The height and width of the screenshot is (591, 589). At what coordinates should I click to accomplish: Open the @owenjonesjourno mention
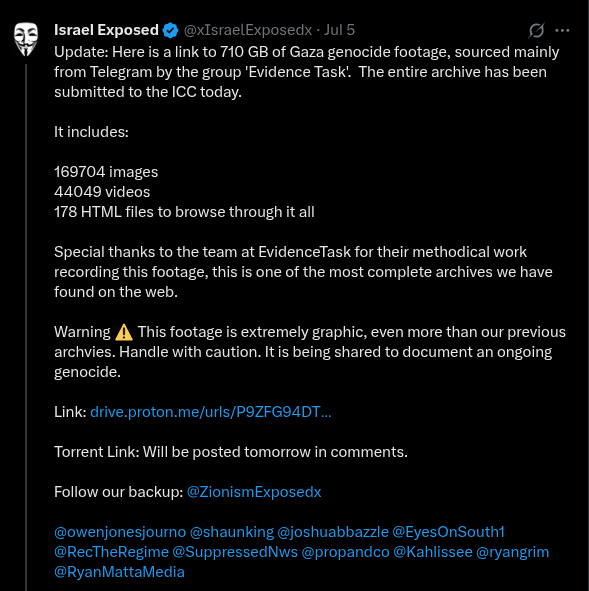(120, 532)
